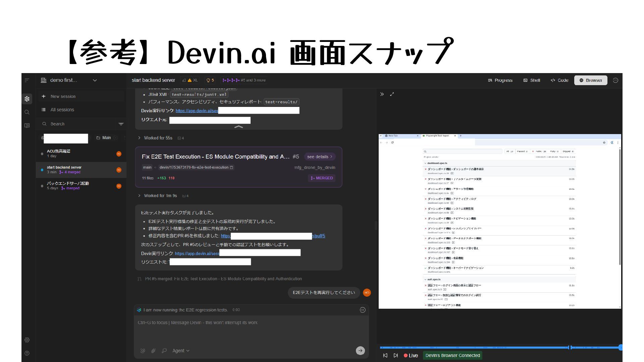Switch to the Shell tab

click(532, 80)
